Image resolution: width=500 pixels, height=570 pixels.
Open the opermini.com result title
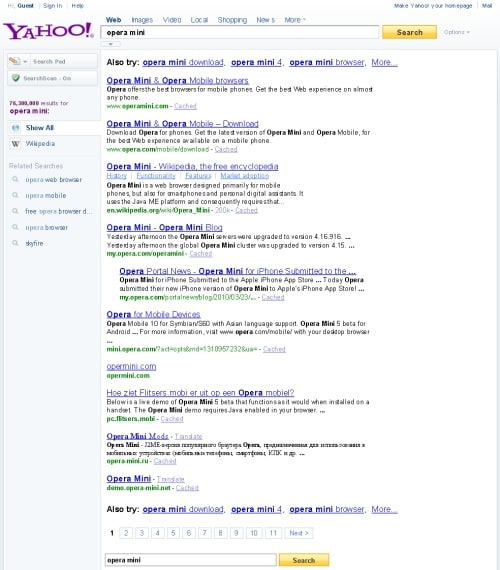(x=131, y=366)
